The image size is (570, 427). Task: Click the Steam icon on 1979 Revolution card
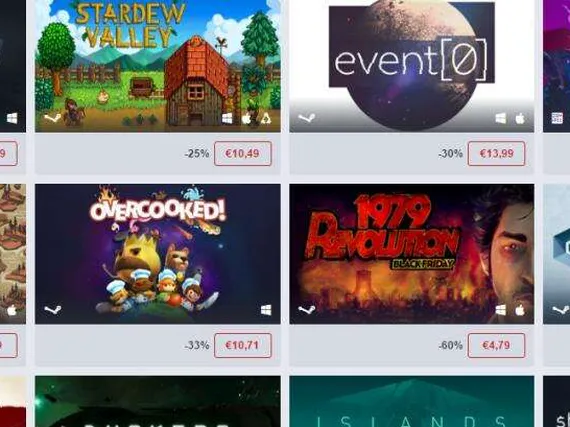coord(306,310)
